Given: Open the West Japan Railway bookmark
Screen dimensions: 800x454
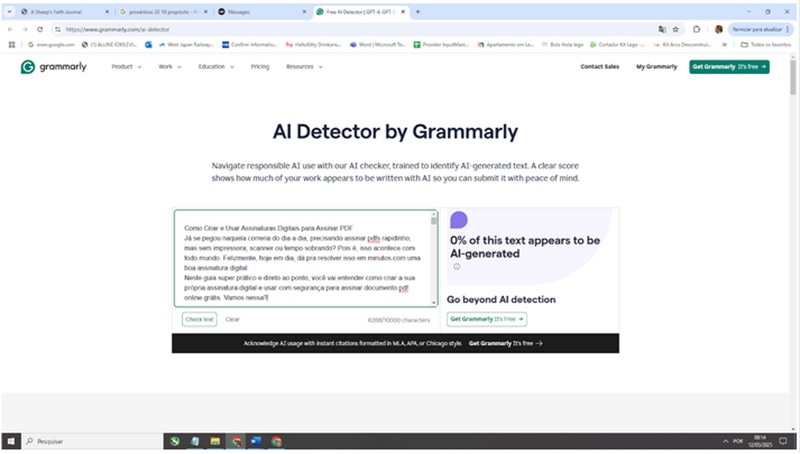Looking at the screenshot, I should click(x=186, y=45).
